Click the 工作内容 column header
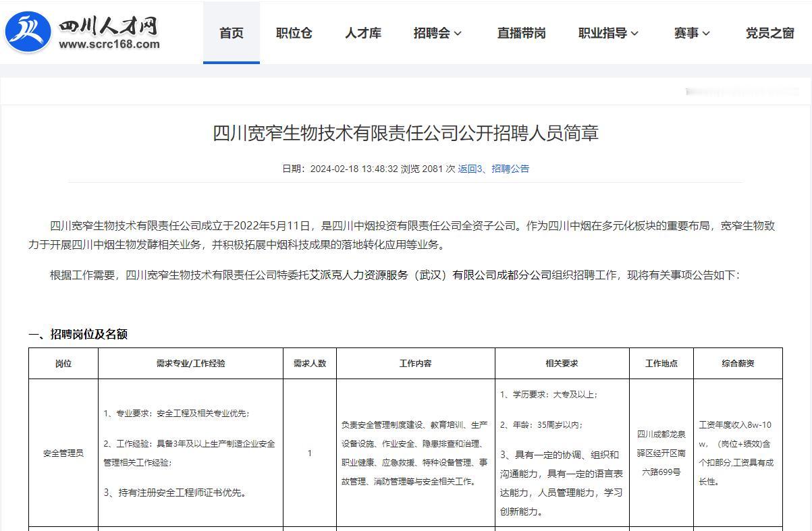Screen dimensions: 812x531 click(x=416, y=363)
